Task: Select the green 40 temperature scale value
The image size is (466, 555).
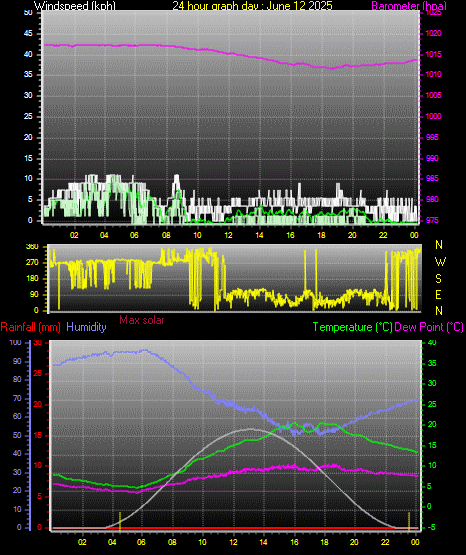Action: (432, 343)
